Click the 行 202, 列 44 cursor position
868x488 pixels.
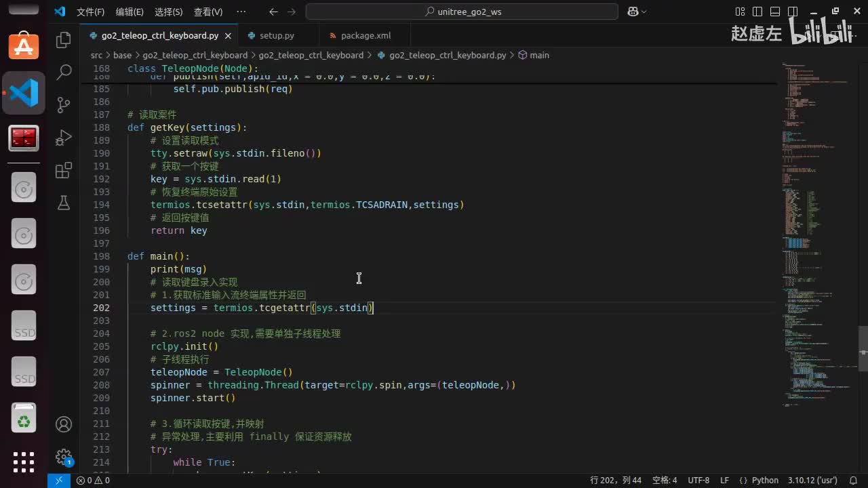pyautogui.click(x=616, y=481)
